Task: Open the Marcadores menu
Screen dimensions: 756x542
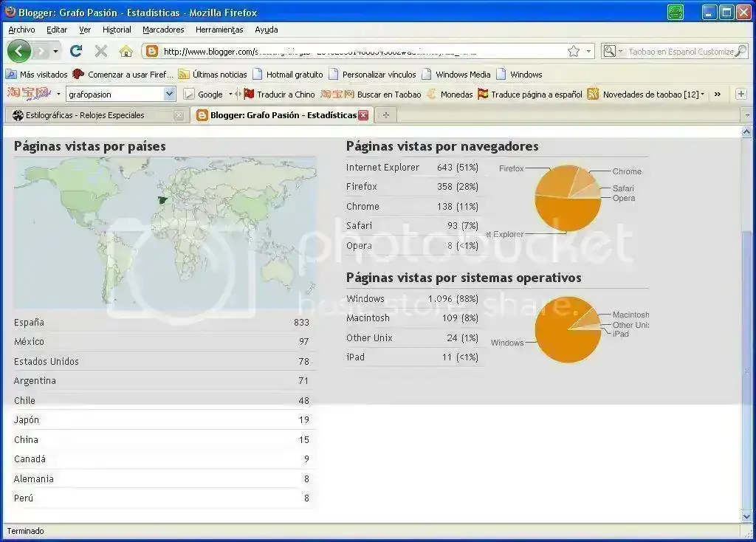Action: coord(163,30)
